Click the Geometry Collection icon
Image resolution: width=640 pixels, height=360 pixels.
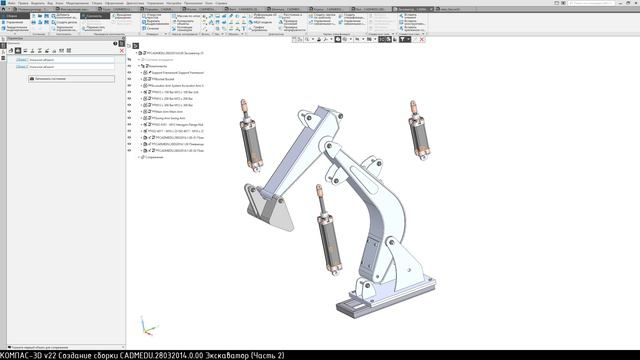(174, 29)
